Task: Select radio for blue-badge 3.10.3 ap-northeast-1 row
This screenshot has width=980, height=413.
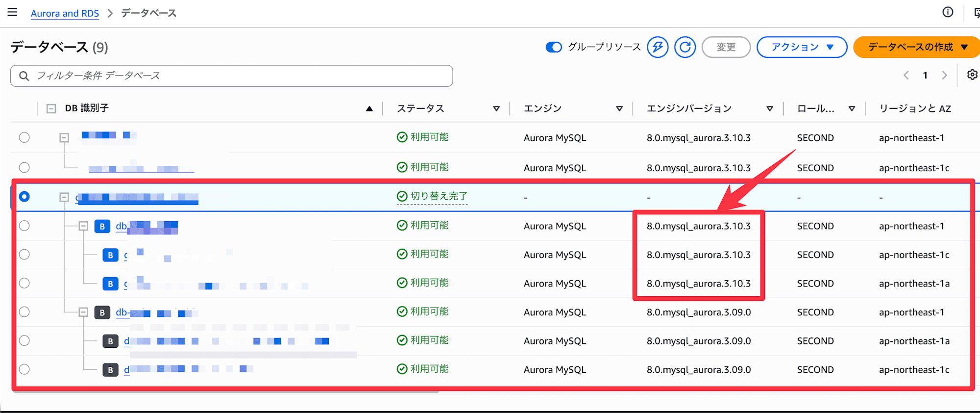Action: tap(24, 226)
